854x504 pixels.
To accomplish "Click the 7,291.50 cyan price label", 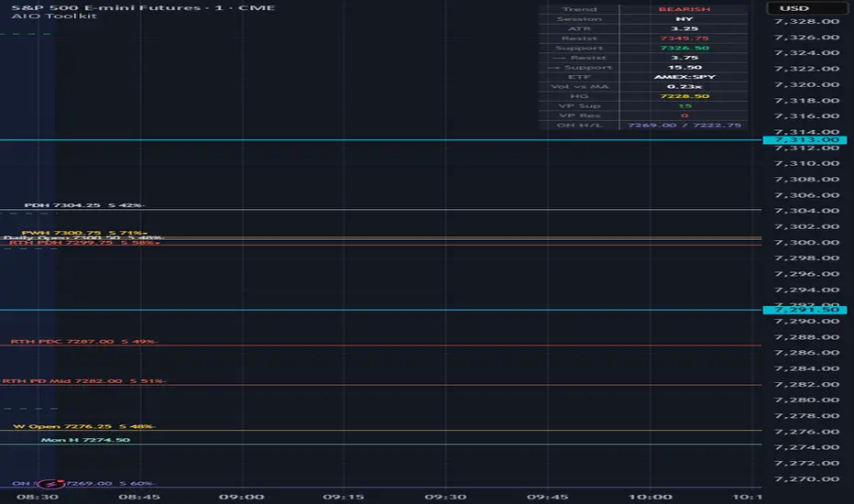I will 805,310.
